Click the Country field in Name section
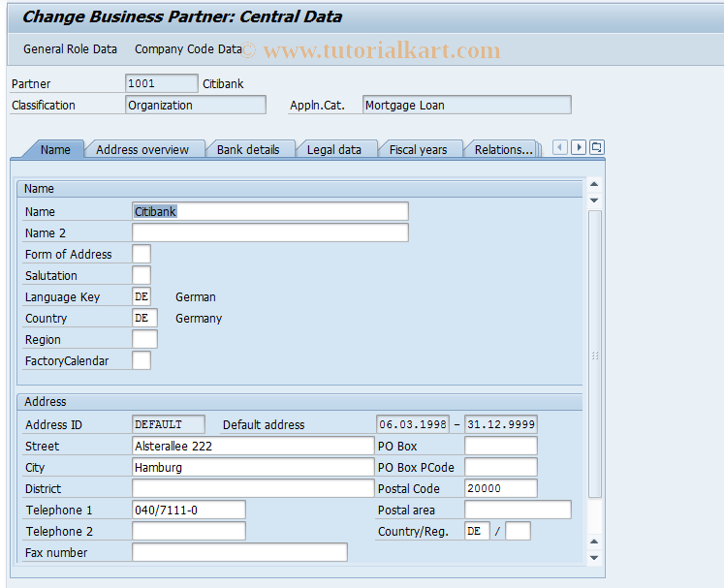This screenshot has width=724, height=588. pos(144,318)
